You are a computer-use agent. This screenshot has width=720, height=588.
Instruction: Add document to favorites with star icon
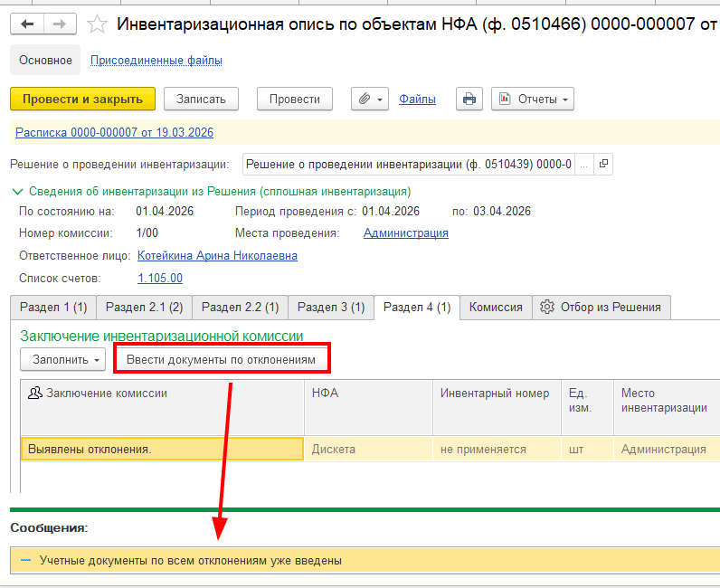[98, 24]
